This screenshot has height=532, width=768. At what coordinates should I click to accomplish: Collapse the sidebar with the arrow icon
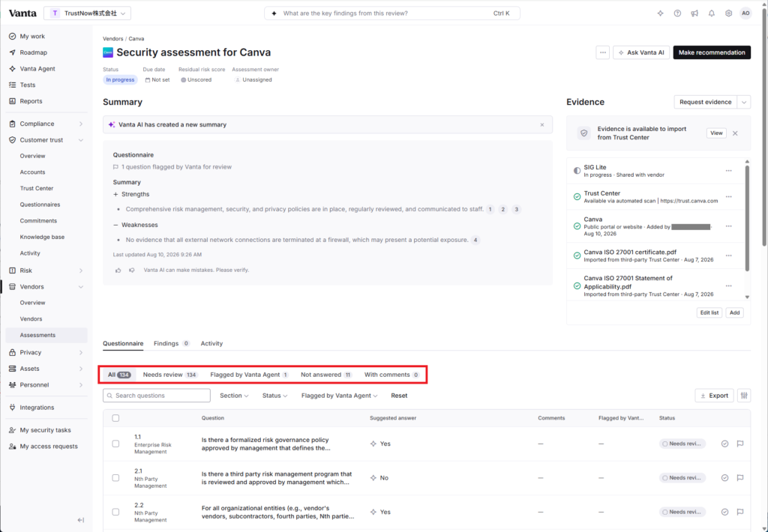point(81,520)
